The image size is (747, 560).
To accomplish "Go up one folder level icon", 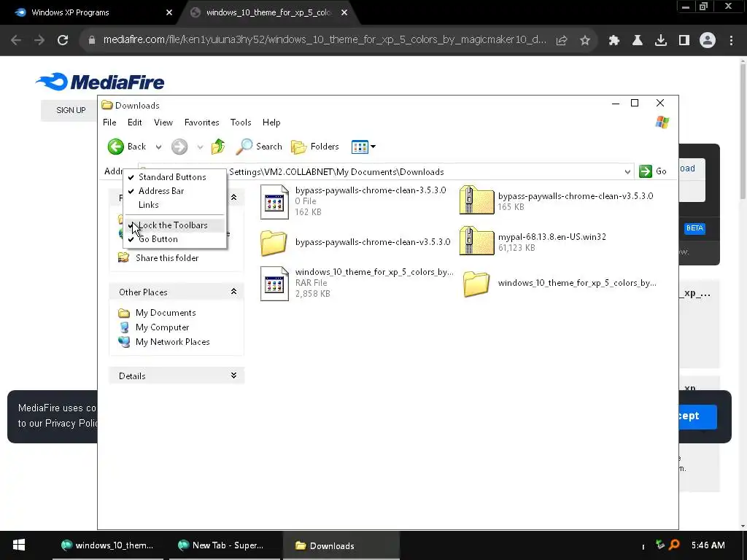I will point(218,147).
